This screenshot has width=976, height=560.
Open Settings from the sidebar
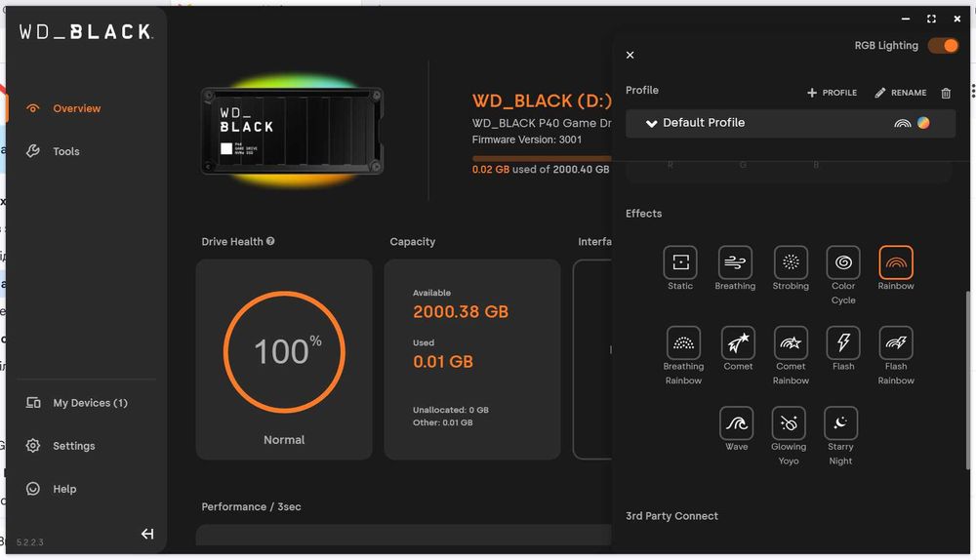(61, 446)
